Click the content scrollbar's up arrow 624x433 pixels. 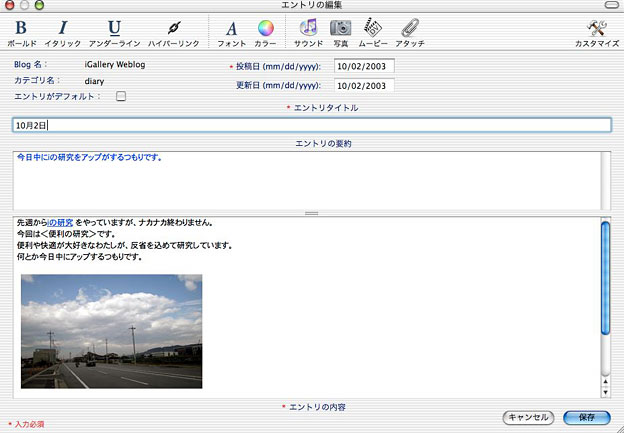[605, 382]
